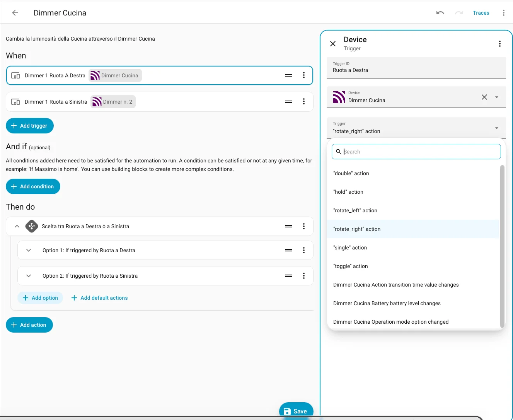The height and width of the screenshot is (420, 513).
Task: Add a new trigger
Action: pos(30,126)
